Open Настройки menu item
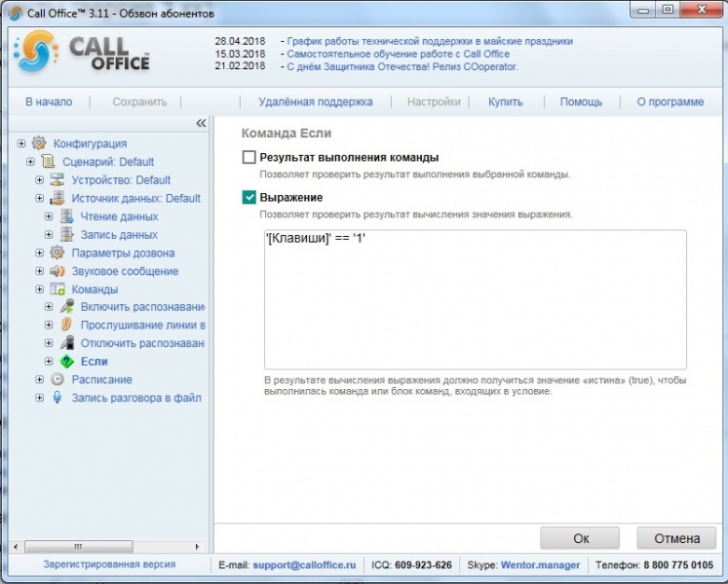The width and height of the screenshot is (728, 584). point(434,101)
